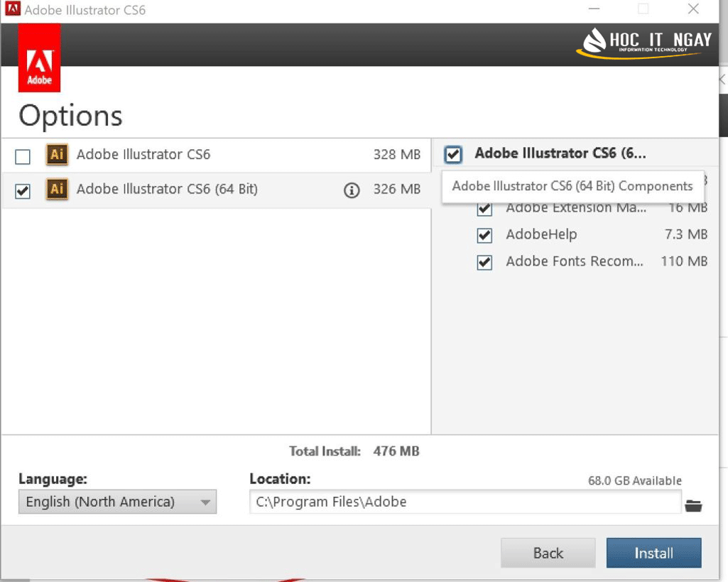Open the Language dropdown English (North America)
The width and height of the screenshot is (728, 582).
coord(117,502)
